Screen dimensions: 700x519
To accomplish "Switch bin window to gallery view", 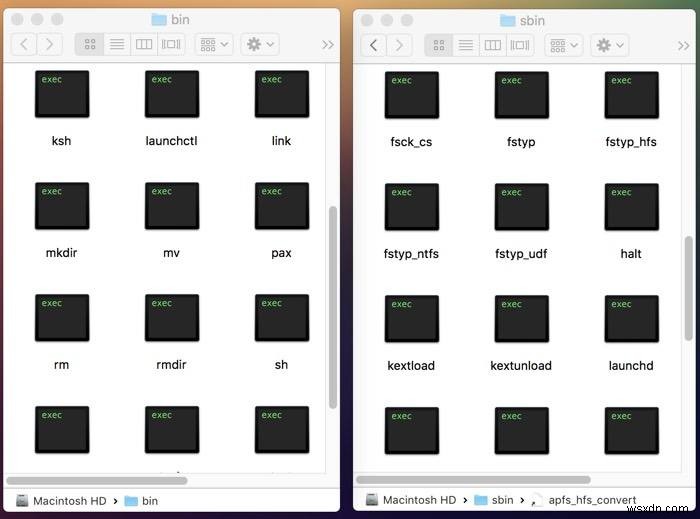I will click(171, 44).
